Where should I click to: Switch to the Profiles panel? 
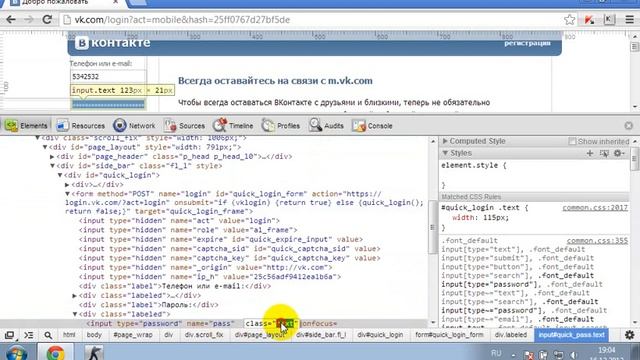280,126
